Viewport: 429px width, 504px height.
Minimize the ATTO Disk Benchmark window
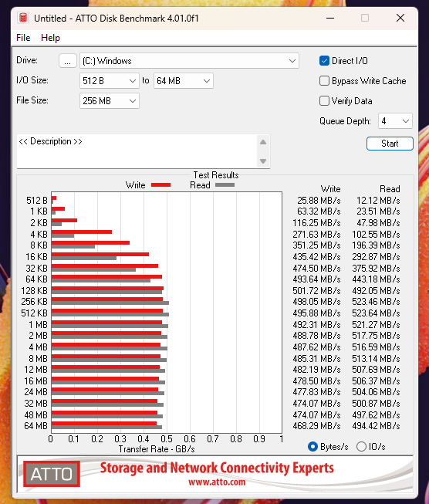330,18
